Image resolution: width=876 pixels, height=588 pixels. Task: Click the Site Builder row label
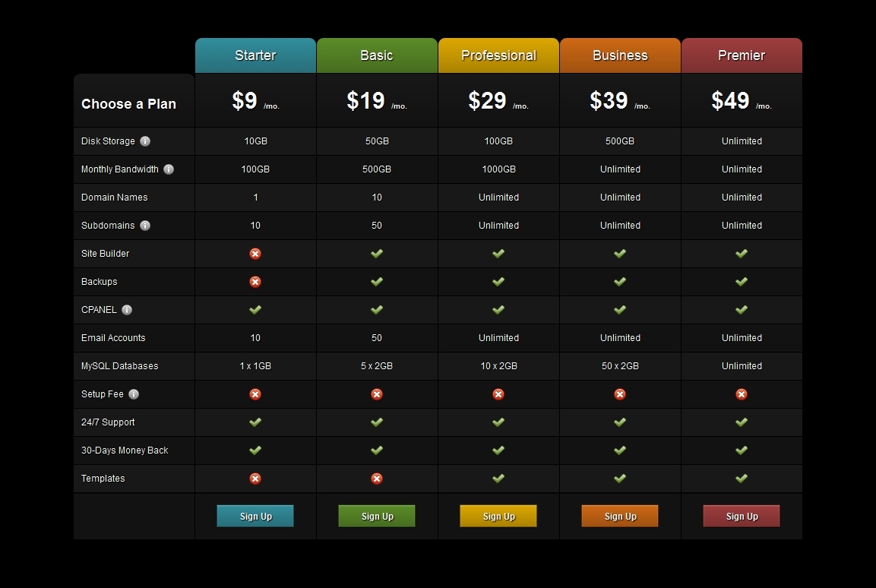tap(105, 254)
